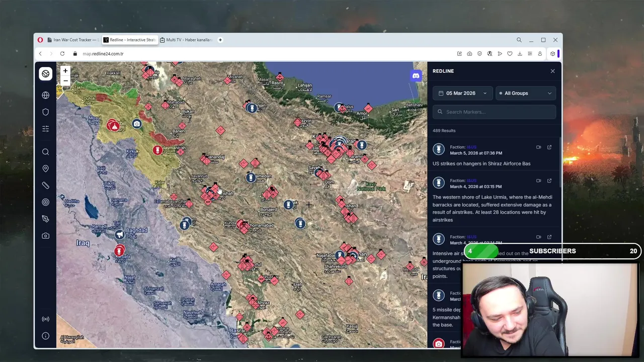Focus the Search Markers input field
644x362 pixels.
[494, 112]
